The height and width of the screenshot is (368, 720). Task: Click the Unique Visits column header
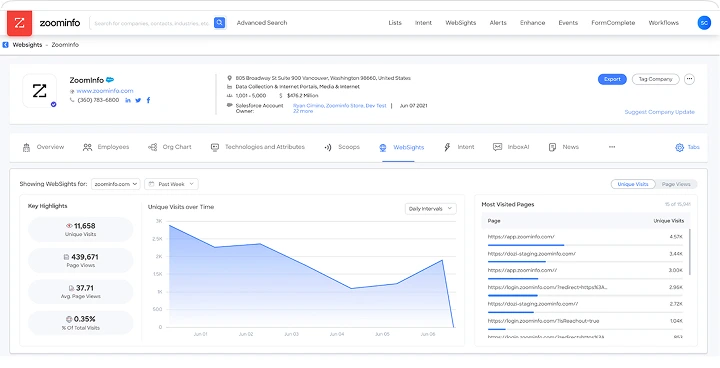(x=669, y=221)
